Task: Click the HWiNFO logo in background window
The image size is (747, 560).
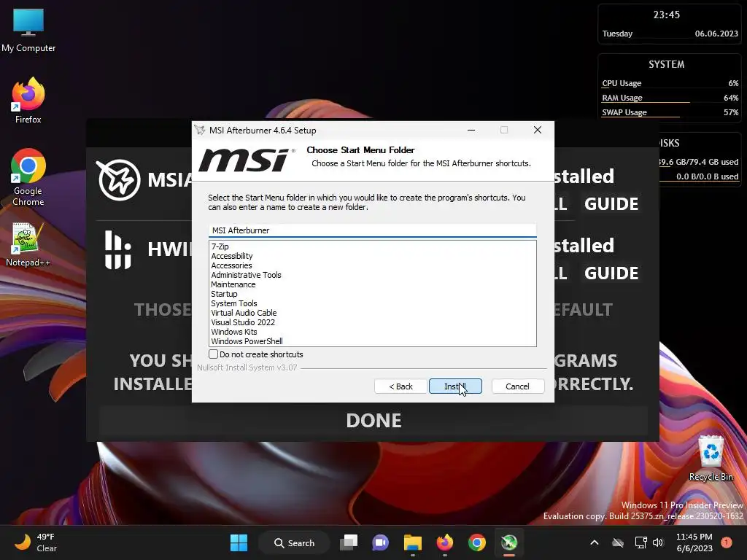Action: click(117, 249)
